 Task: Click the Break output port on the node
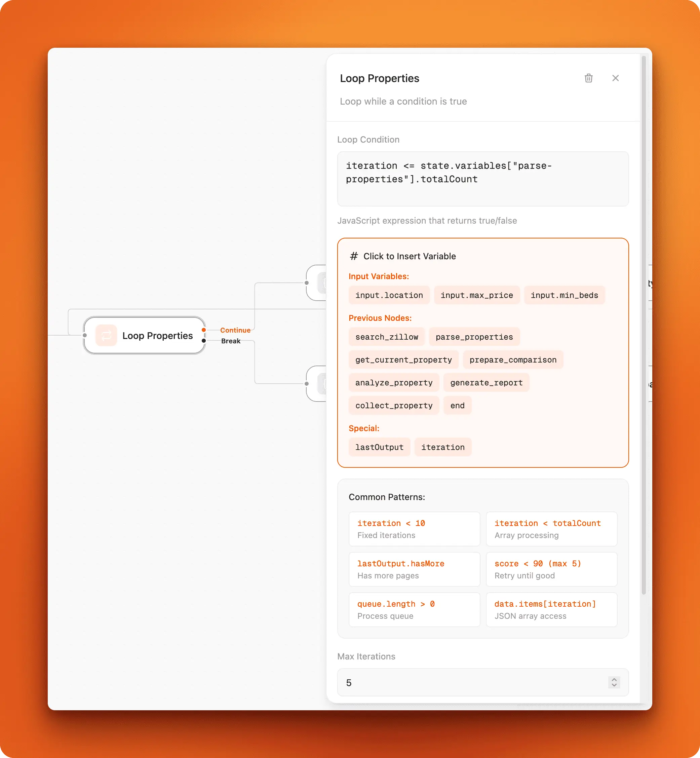[x=204, y=341]
